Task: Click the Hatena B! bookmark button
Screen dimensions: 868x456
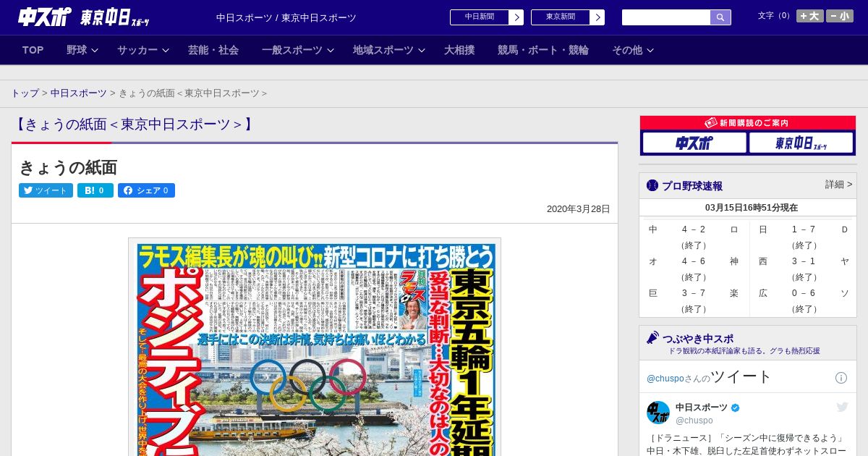Action: [95, 190]
